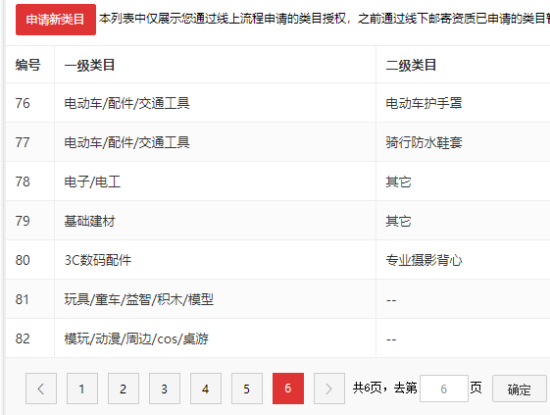This screenshot has width=550, height=415.
Task: Click the 二级类目 column header
Action: (411, 65)
